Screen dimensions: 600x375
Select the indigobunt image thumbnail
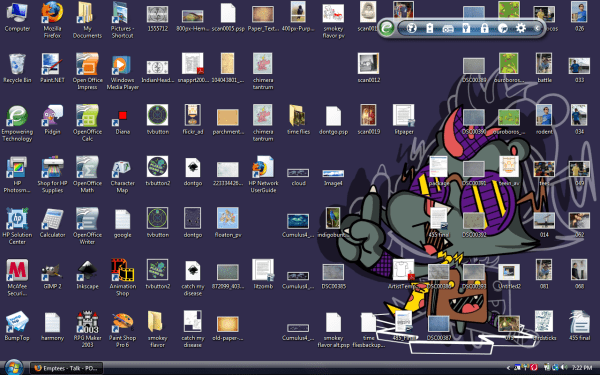coord(332,223)
